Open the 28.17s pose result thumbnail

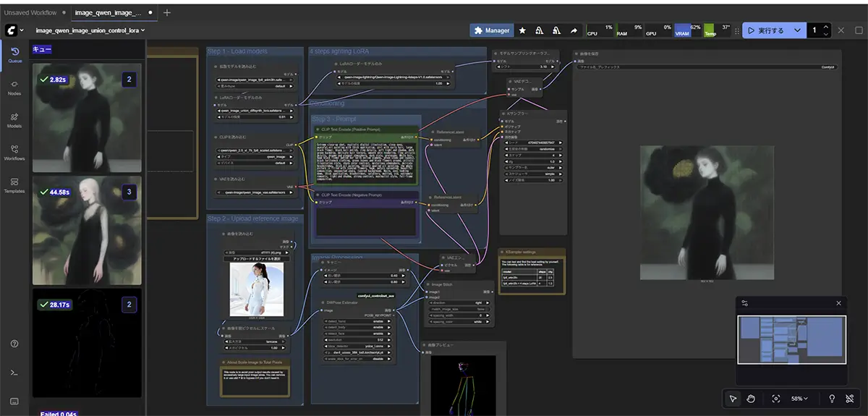[x=87, y=342]
